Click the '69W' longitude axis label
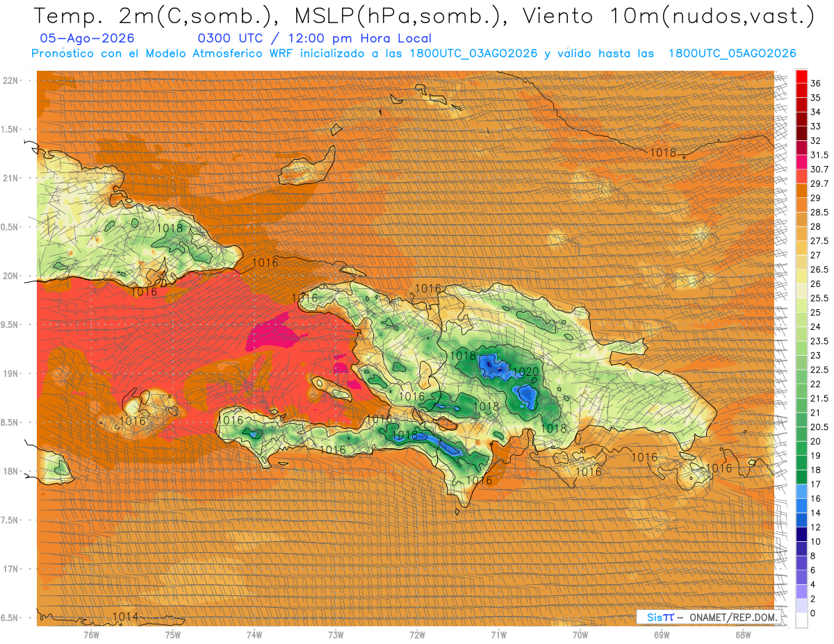The height and width of the screenshot is (644, 834). tap(662, 635)
